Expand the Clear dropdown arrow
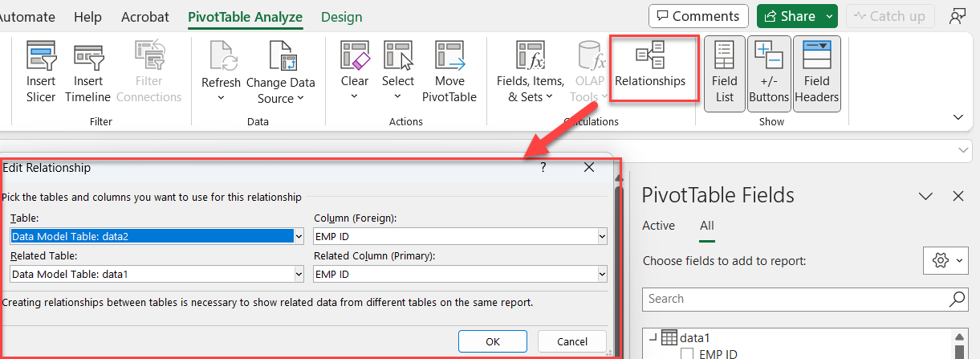 point(354,96)
